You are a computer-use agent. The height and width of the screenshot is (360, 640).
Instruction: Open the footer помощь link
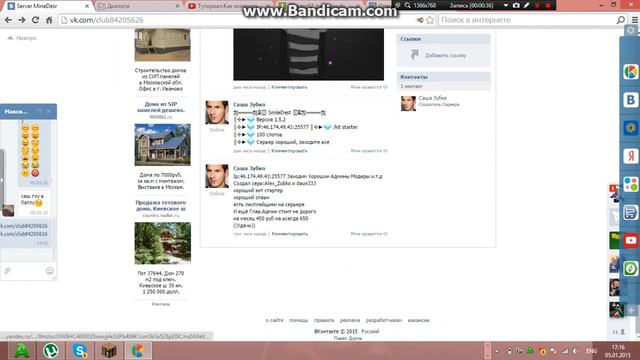(x=298, y=320)
